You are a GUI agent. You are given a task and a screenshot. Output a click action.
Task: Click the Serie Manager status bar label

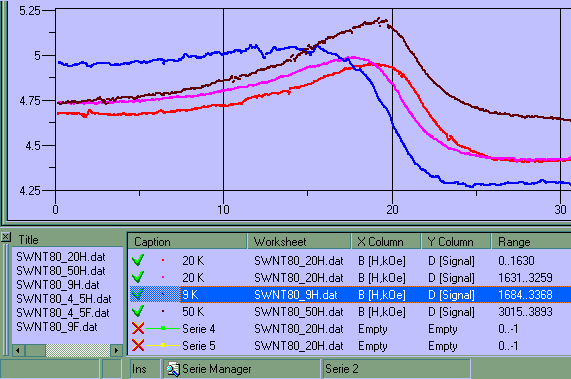(217, 369)
